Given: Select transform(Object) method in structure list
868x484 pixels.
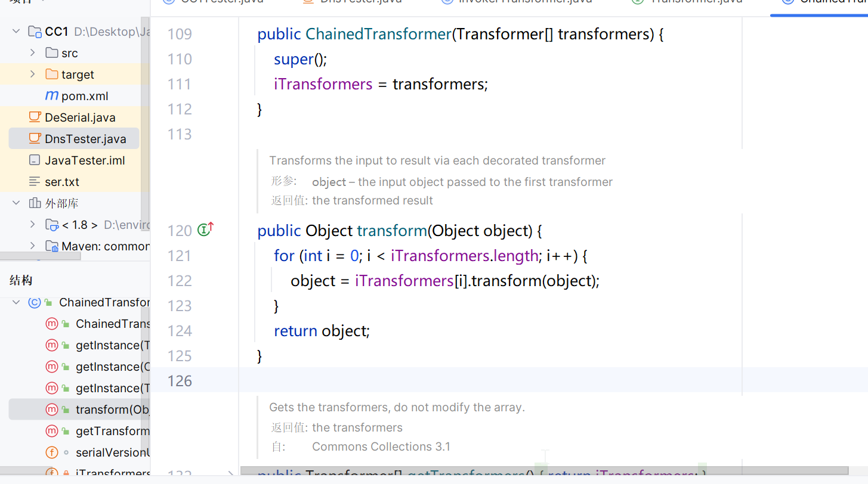Looking at the screenshot, I should [x=112, y=409].
